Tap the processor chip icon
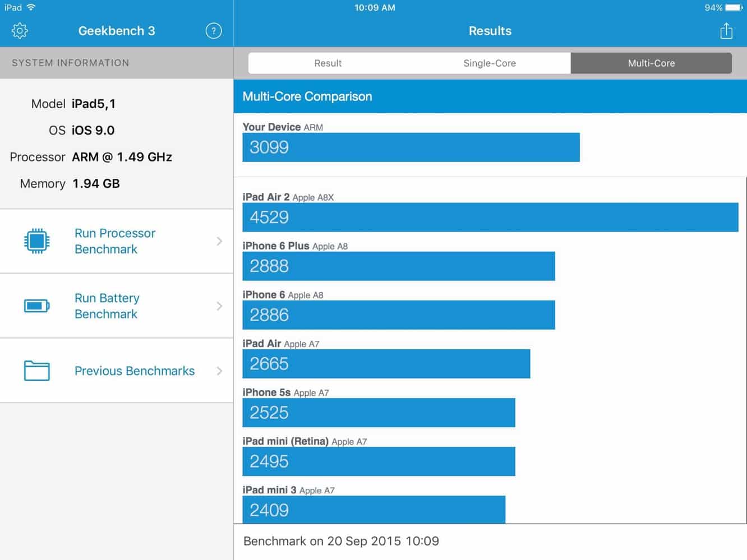Image resolution: width=747 pixels, height=560 pixels. [x=37, y=241]
